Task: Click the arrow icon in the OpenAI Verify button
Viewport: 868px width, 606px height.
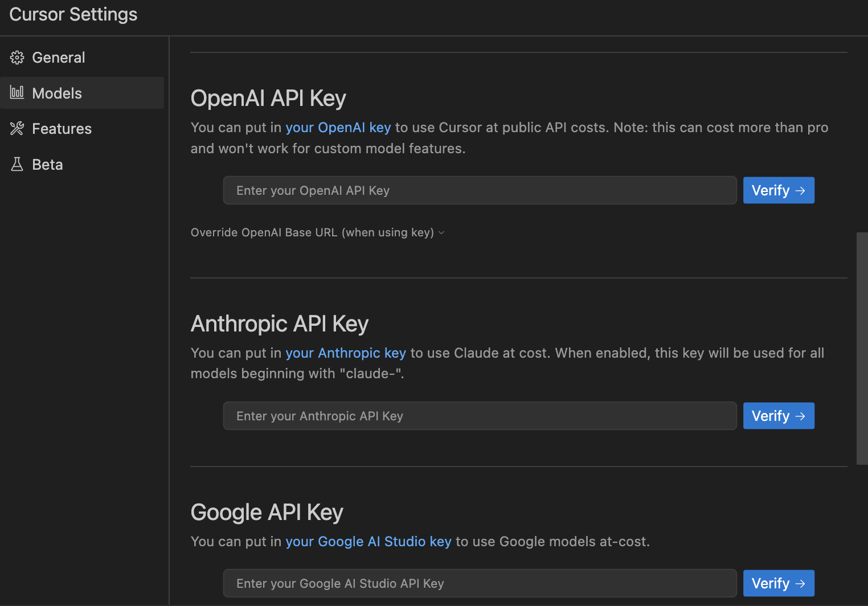Action: click(x=800, y=191)
